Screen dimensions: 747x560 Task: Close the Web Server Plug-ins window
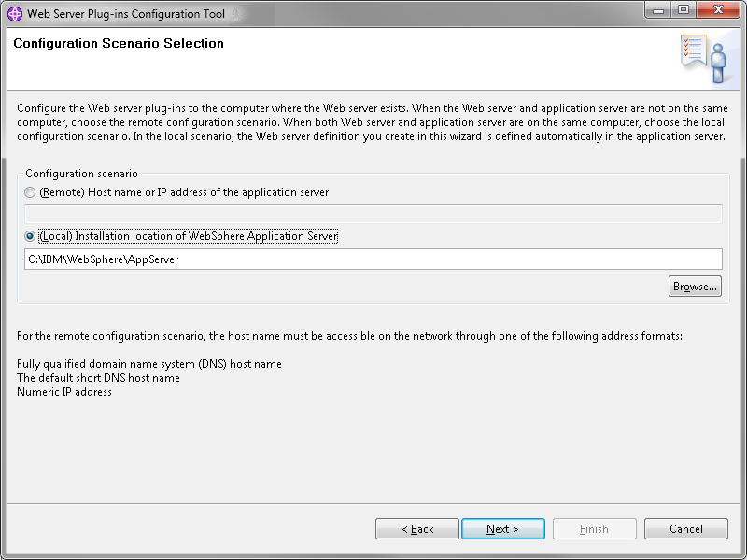[718, 10]
